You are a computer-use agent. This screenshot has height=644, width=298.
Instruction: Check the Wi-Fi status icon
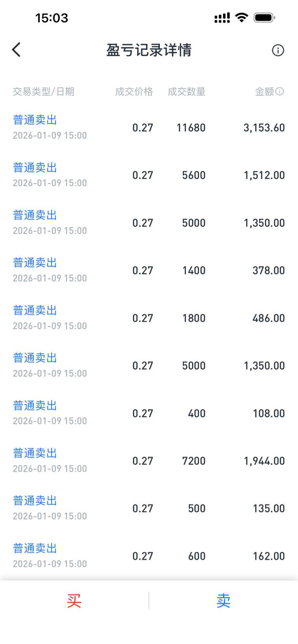(x=242, y=17)
